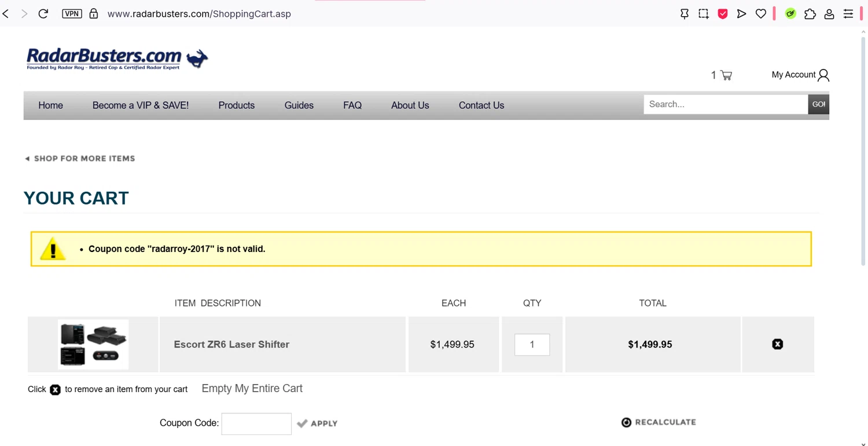Click the $1,499.95 each price cell
This screenshot has width=868, height=446.
pyautogui.click(x=453, y=345)
